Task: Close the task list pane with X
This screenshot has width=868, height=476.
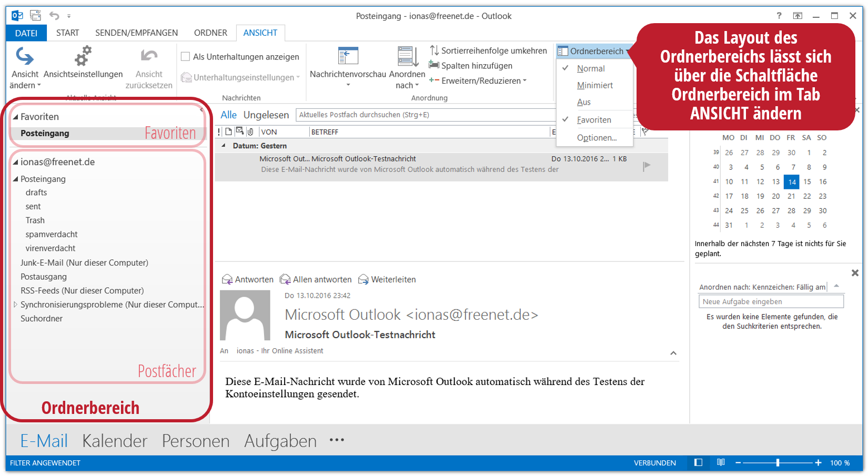Action: point(855,273)
